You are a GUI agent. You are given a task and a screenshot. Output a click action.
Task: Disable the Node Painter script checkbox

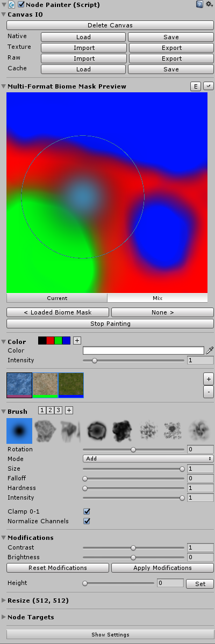click(x=21, y=4)
